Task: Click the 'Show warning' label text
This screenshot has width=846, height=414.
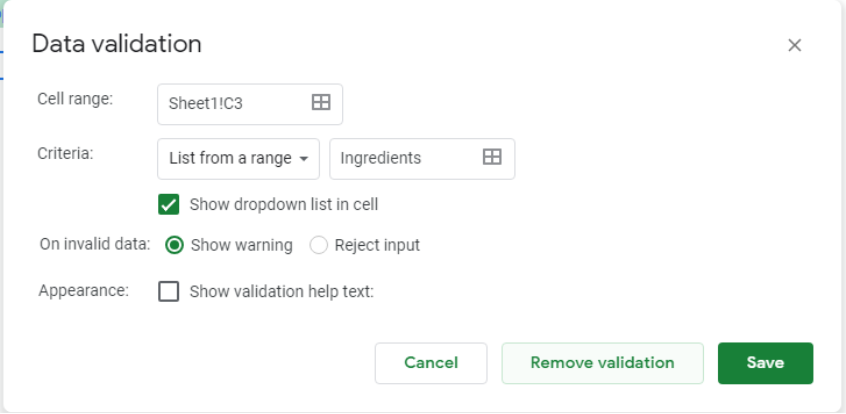Action: coord(242,246)
